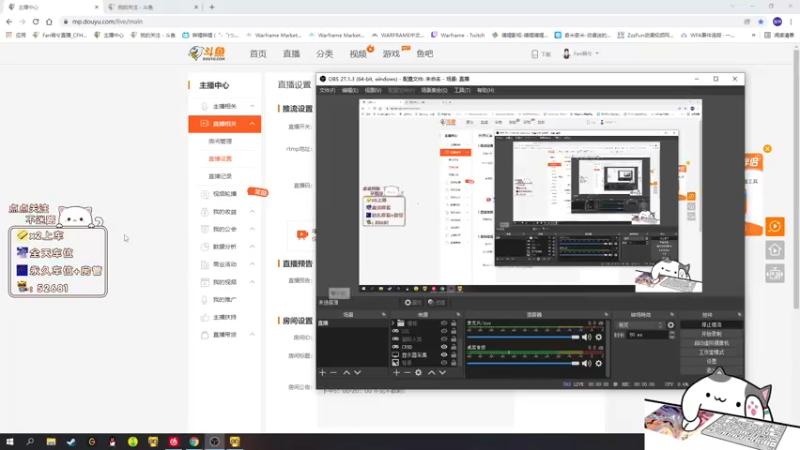Move the scene down in the OBS scenes list

point(358,372)
